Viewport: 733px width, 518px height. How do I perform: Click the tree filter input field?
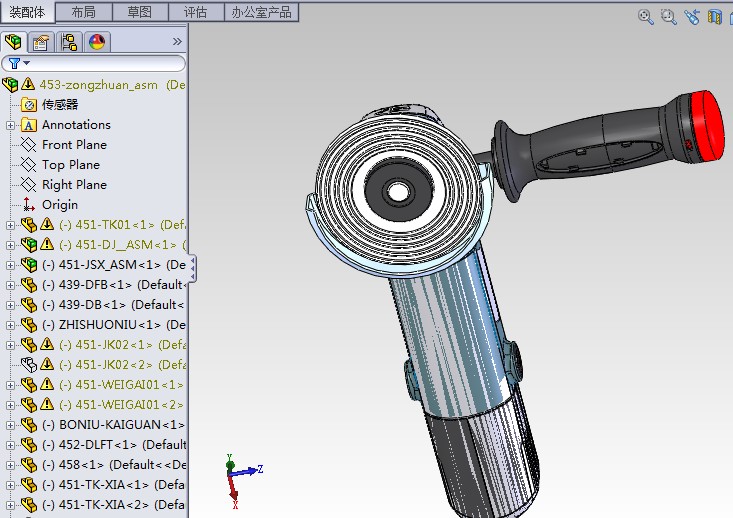93,64
